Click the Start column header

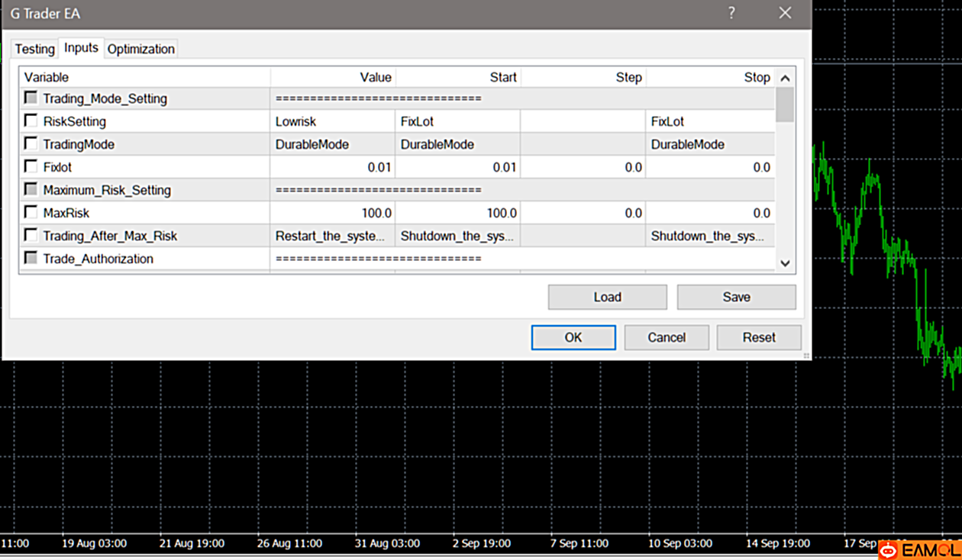pyautogui.click(x=458, y=77)
